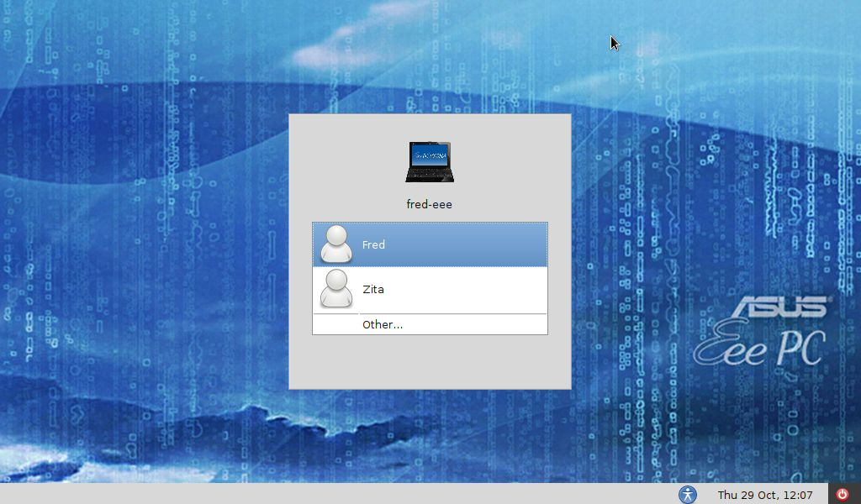This screenshot has height=504, width=861.
Task: Select the Fred user account
Action: click(x=430, y=244)
